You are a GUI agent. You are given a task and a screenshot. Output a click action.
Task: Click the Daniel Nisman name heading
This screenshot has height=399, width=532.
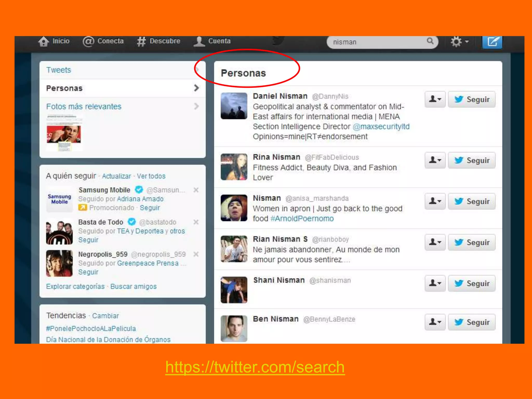pyautogui.click(x=280, y=96)
